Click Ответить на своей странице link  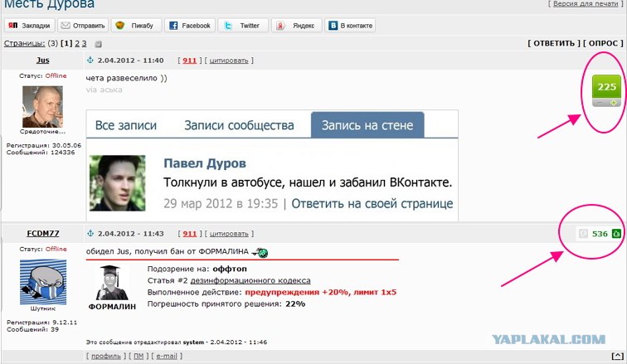tap(372, 203)
